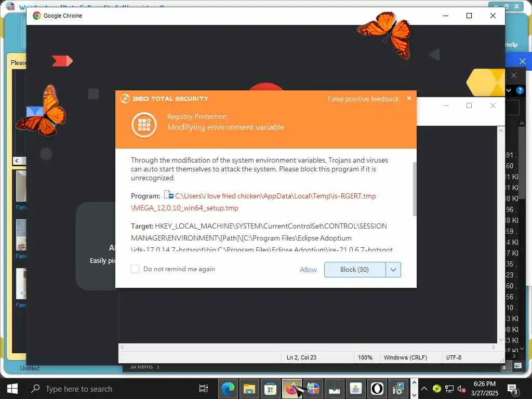Open Opera browser from taskbar
The width and height of the screenshot is (532, 399).
[x=377, y=389]
